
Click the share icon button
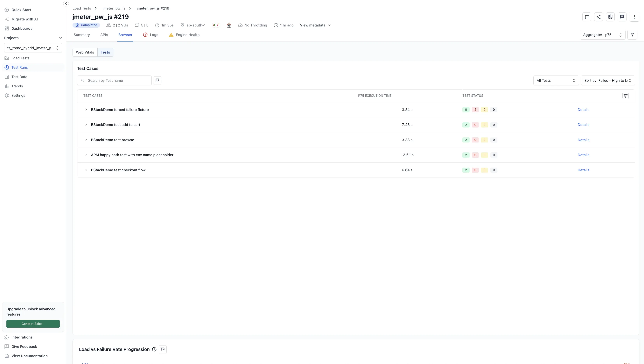[x=598, y=17]
